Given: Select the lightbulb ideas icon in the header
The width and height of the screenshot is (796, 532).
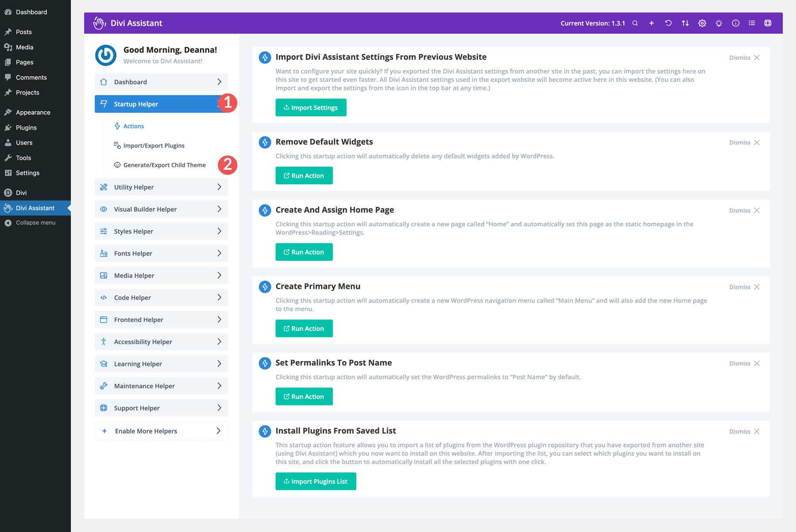Looking at the screenshot, I should [719, 23].
